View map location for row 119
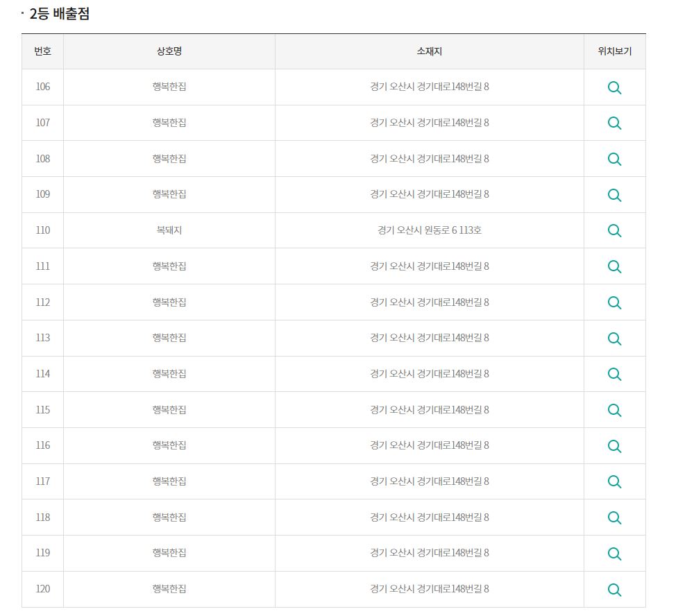 (x=614, y=554)
